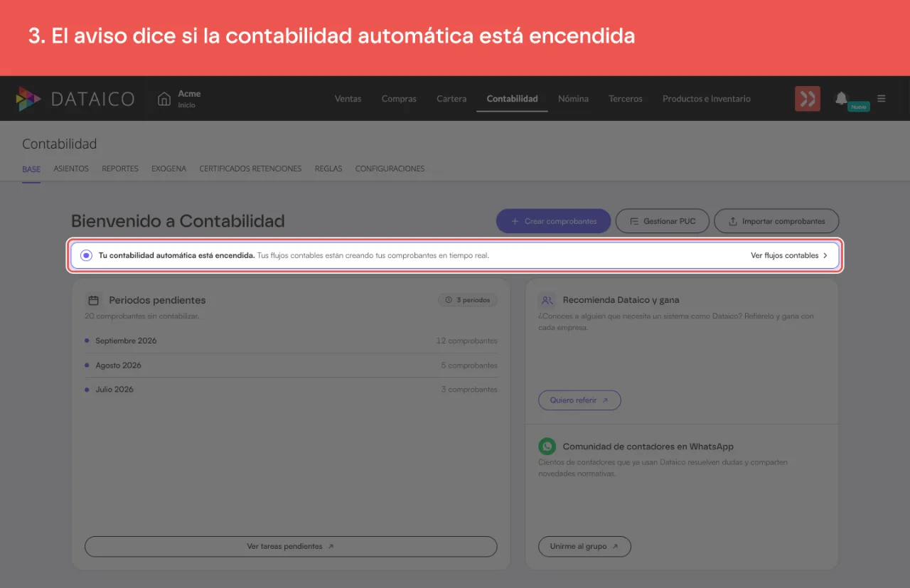910x588 pixels.
Task: Open CERTIFICADOS RETENCIONES tab
Action: pos(250,169)
